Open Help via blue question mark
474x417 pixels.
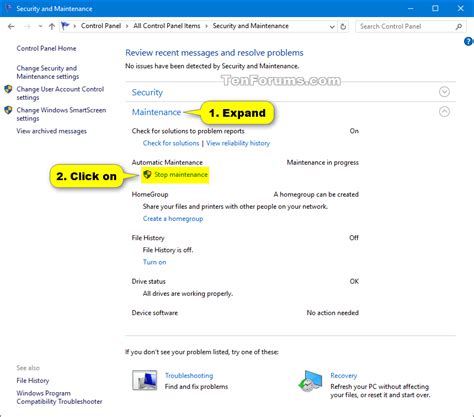(469, 41)
